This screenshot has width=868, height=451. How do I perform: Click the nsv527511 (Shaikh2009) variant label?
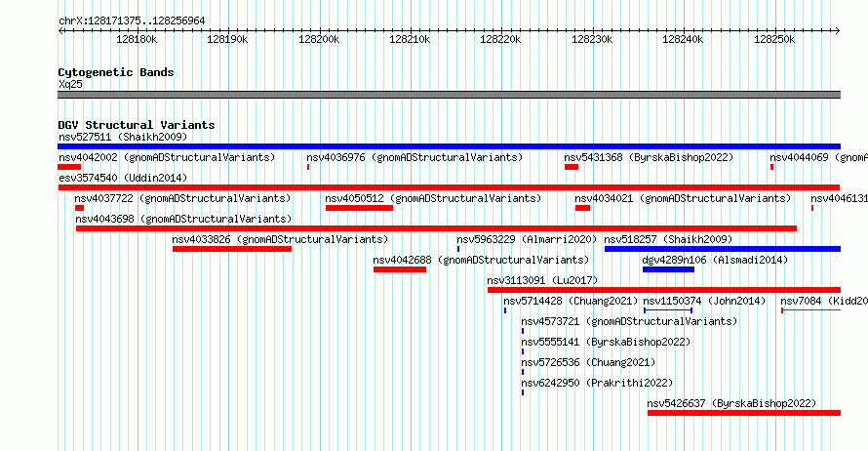(x=123, y=137)
